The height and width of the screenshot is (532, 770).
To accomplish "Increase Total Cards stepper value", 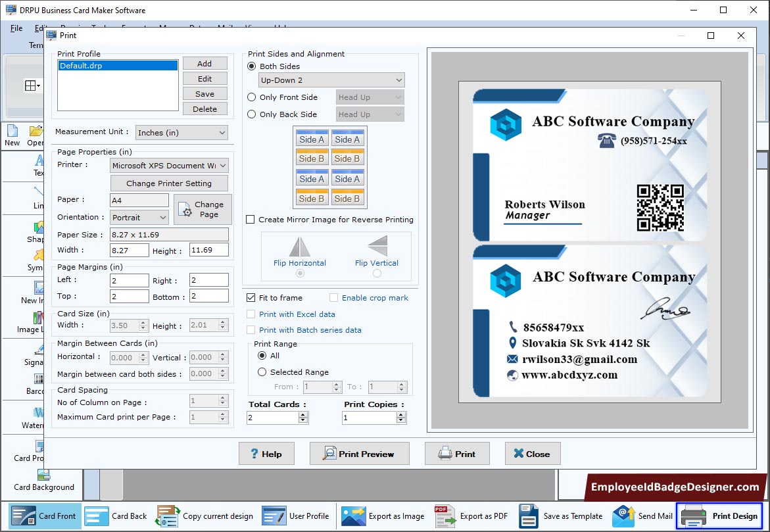I will tap(304, 414).
